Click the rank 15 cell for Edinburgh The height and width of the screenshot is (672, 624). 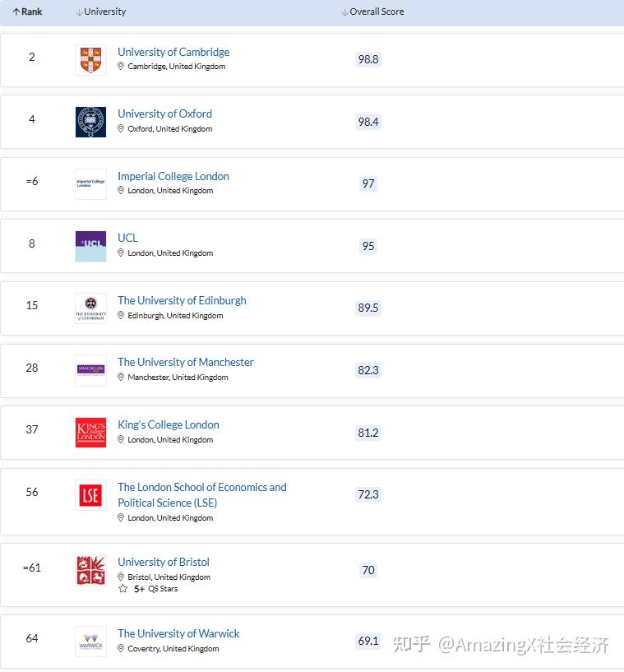point(32,305)
